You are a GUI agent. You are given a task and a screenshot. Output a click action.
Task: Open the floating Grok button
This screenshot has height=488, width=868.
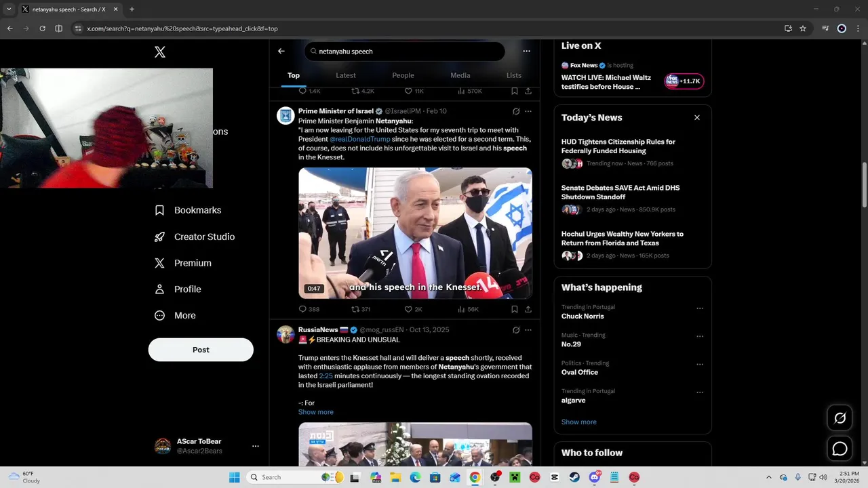(840, 418)
